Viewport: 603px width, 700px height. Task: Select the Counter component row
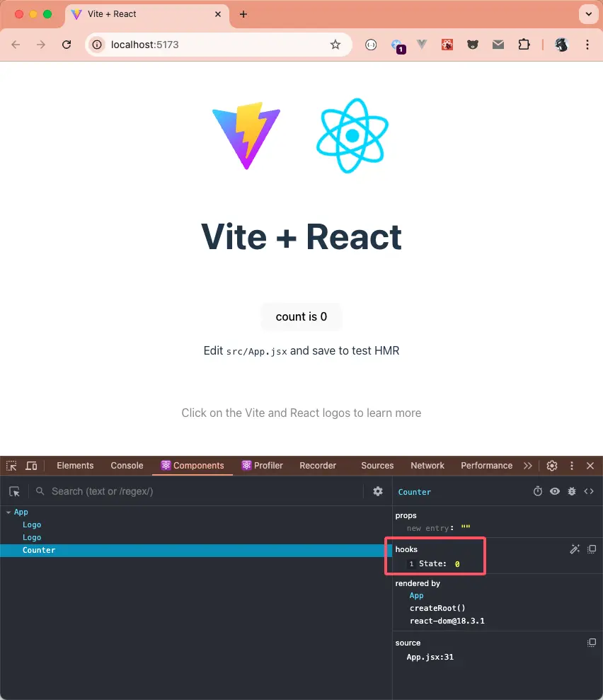[x=196, y=551]
